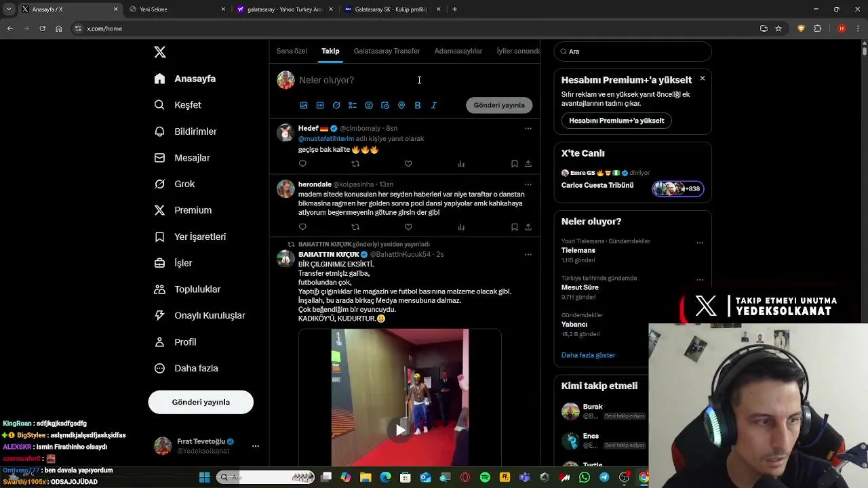This screenshot has width=868, height=488.
Task: Open more options on Hedef post
Action: [x=528, y=128]
